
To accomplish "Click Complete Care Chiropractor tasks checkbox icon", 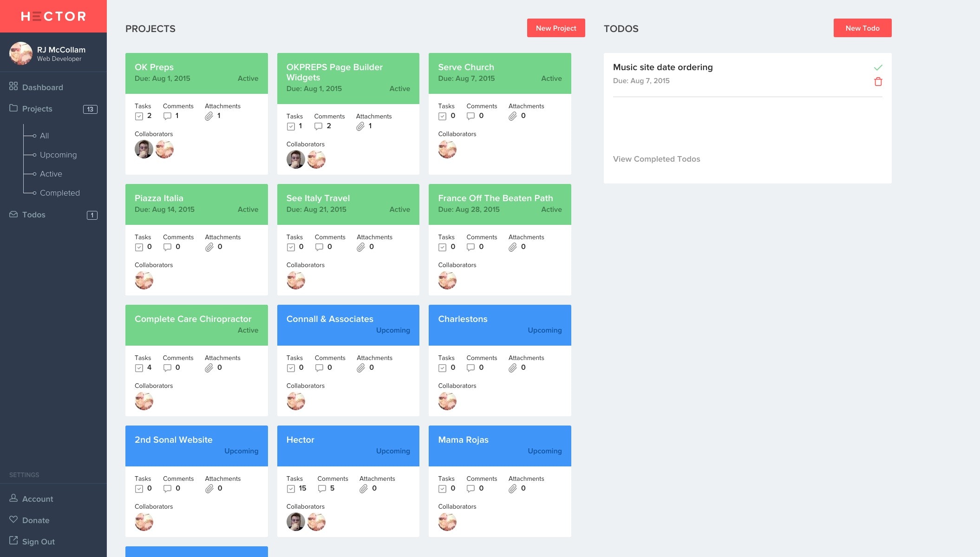I will (x=139, y=368).
